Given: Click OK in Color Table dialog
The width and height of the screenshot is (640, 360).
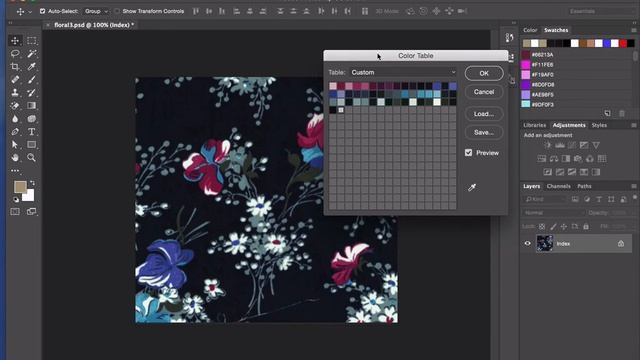Looking at the screenshot, I should click(x=484, y=73).
